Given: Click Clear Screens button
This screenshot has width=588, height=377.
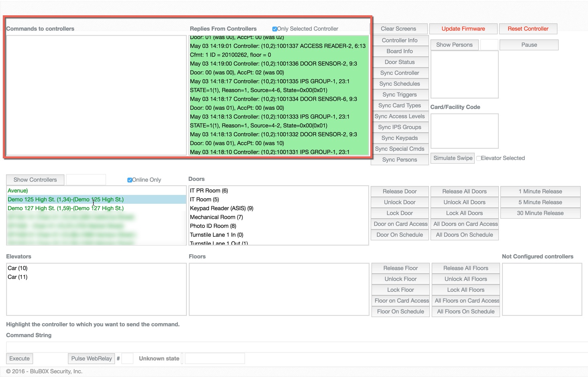Looking at the screenshot, I should point(398,29).
